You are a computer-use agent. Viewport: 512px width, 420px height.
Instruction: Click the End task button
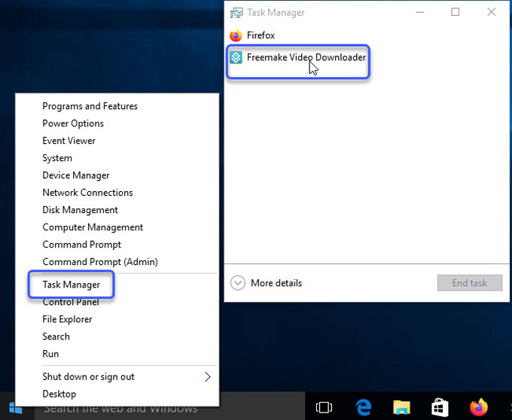[x=470, y=282]
